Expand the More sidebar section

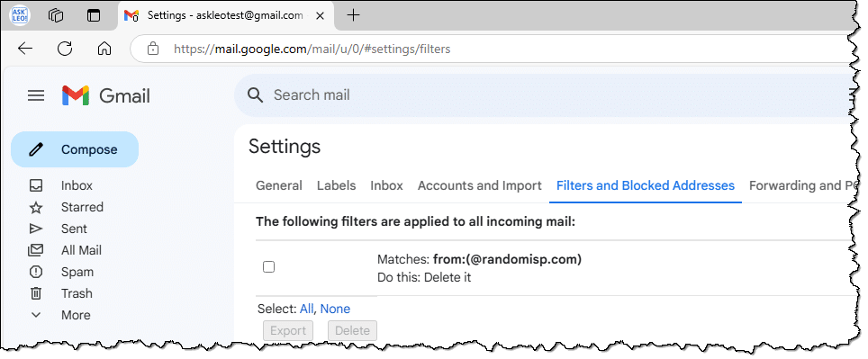pyautogui.click(x=76, y=315)
